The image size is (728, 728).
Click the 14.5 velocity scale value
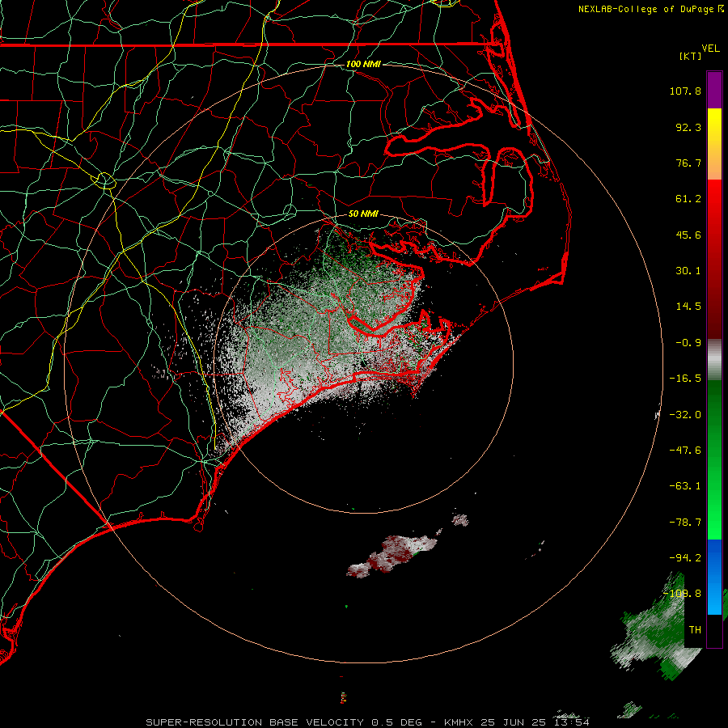[x=688, y=307]
